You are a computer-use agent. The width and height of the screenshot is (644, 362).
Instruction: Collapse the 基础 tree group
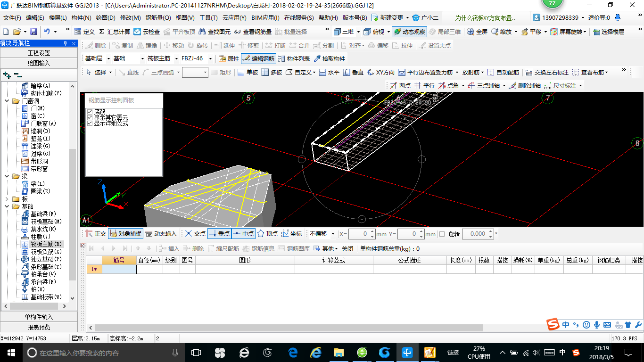click(7, 206)
